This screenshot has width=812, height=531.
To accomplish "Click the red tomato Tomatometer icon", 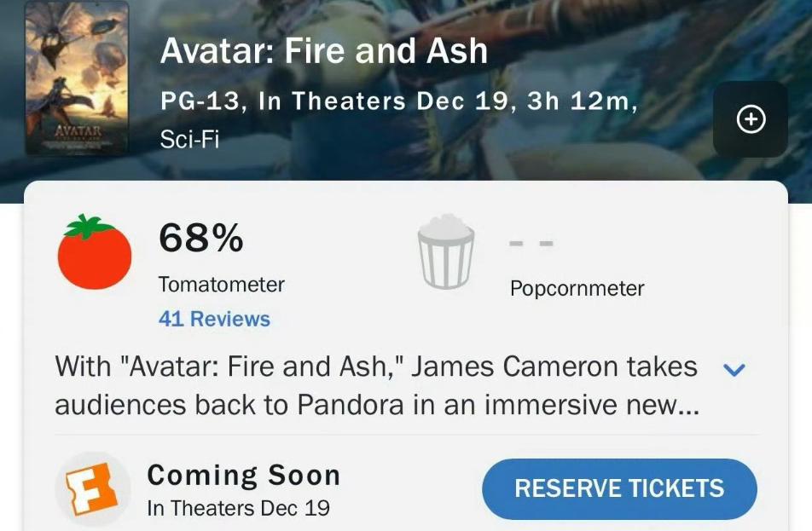I will click(x=95, y=253).
